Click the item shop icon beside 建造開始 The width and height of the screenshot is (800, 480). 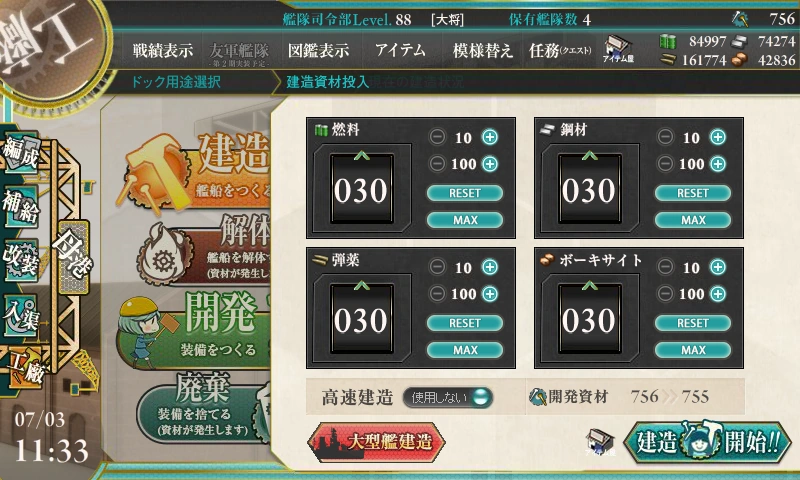600,442
